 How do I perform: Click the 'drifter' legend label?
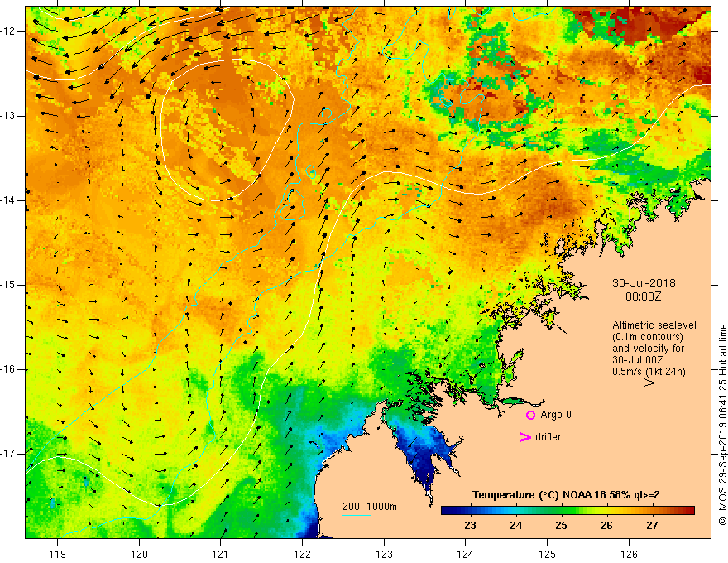(x=548, y=437)
